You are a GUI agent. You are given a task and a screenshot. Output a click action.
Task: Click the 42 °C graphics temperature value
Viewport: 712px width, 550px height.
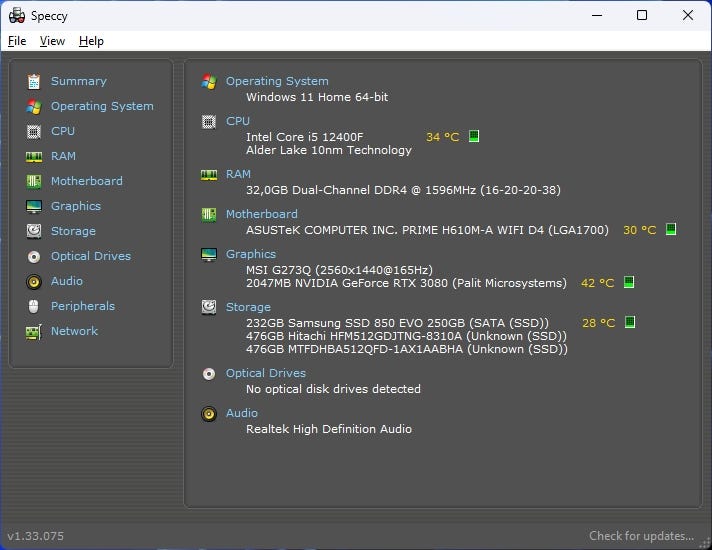click(x=598, y=283)
